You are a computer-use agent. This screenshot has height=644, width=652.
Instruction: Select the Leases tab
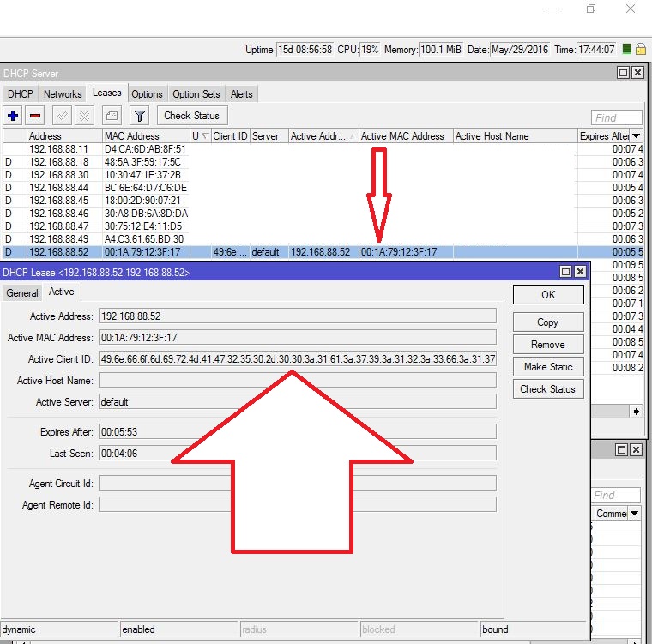(107, 93)
